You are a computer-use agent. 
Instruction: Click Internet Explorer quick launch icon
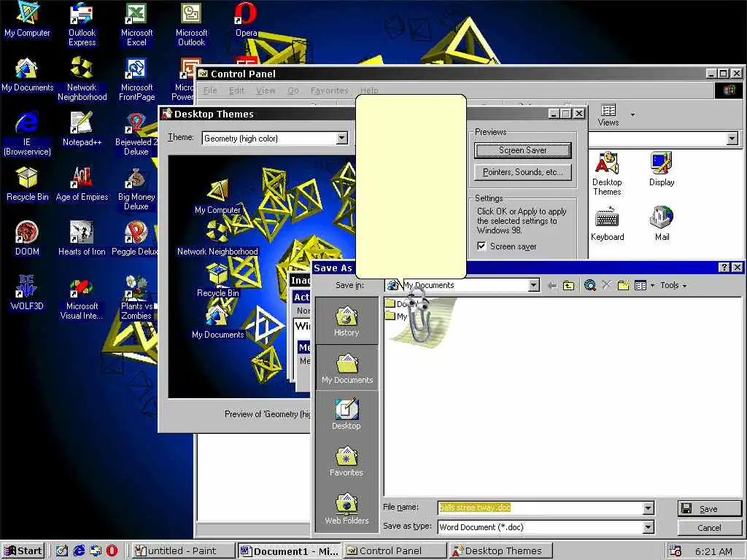[x=79, y=551]
